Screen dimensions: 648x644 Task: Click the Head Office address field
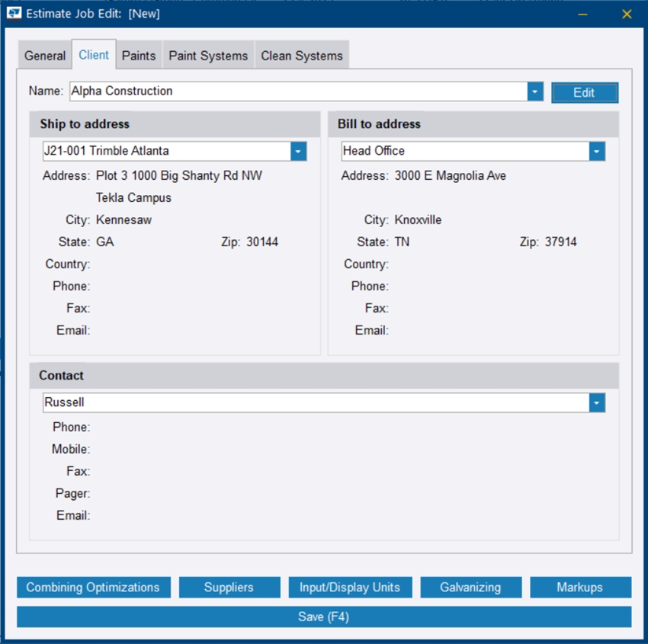(464, 151)
